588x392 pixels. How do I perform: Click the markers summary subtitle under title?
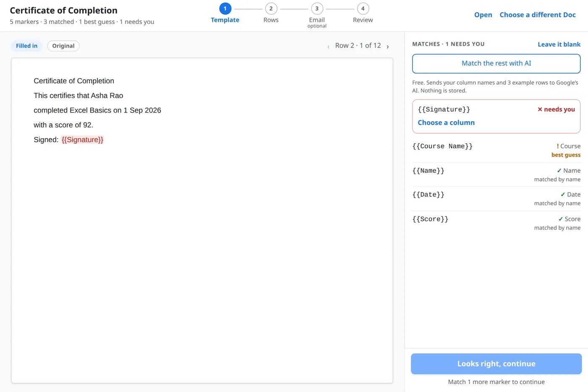coord(82,22)
